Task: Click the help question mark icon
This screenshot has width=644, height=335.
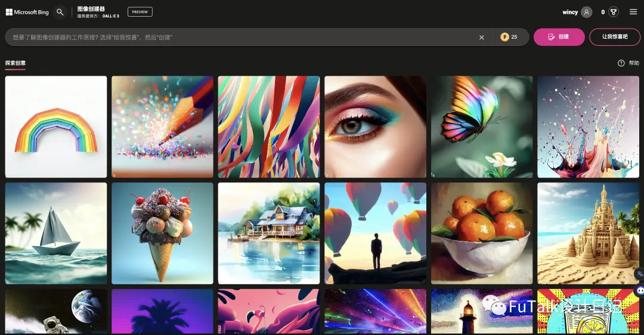Action: coord(621,63)
